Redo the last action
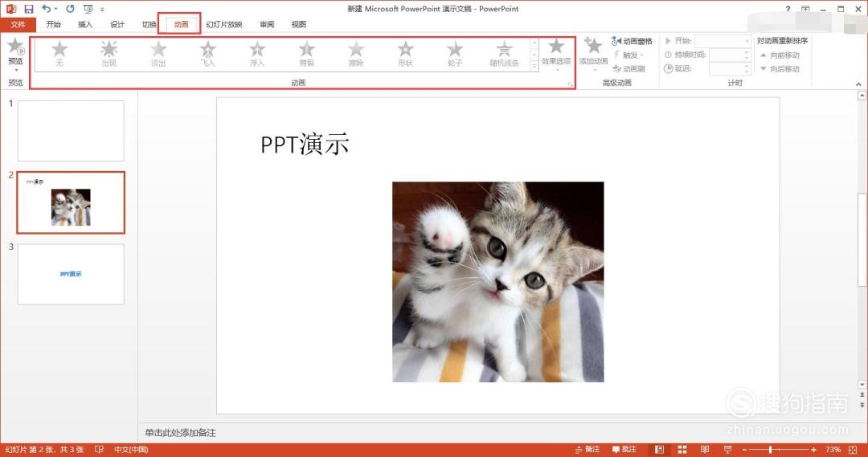Viewport: 868px width, 457px height. tap(70, 9)
